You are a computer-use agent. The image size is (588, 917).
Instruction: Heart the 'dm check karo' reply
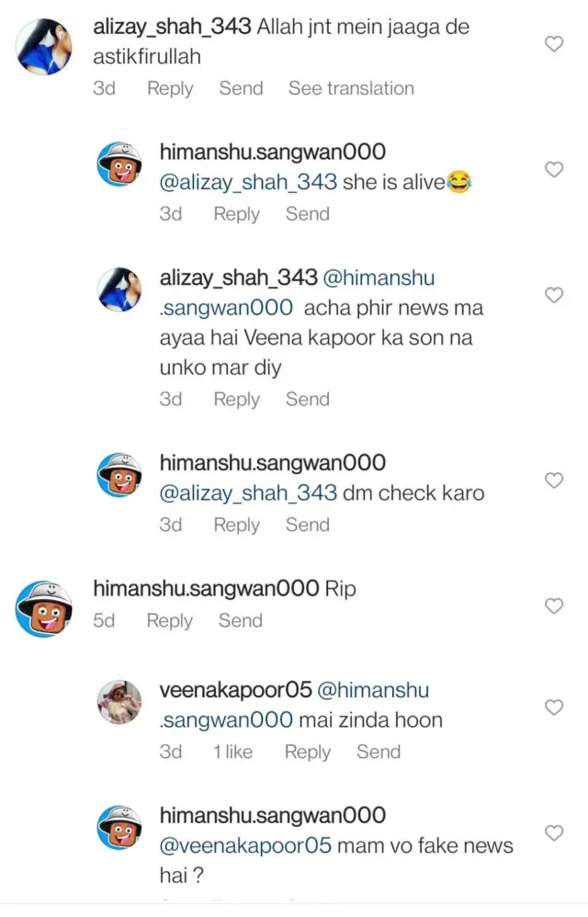(554, 481)
